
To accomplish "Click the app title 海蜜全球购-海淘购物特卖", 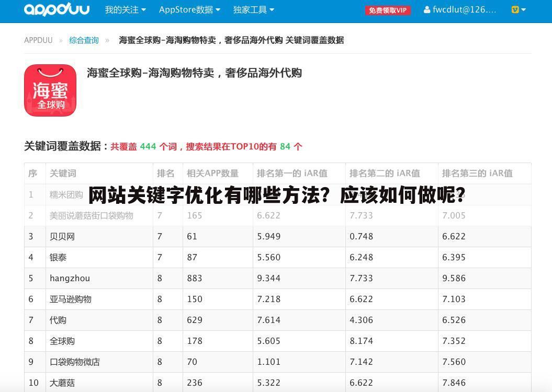I will 194,73.
